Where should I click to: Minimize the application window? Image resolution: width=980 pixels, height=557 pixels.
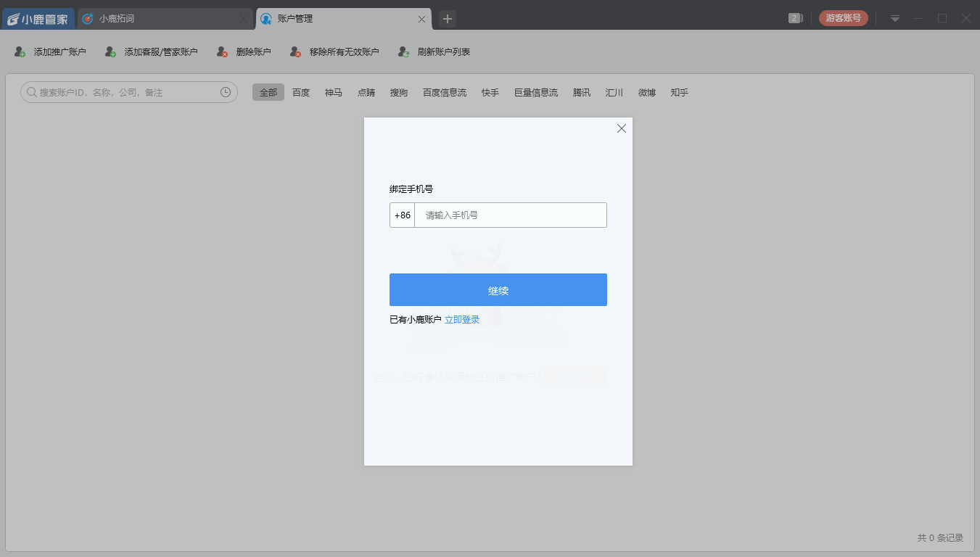tap(918, 19)
